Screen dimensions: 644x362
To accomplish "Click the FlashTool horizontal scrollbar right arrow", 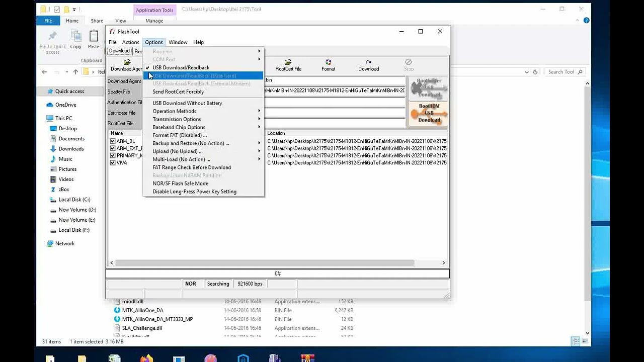I will (x=443, y=263).
